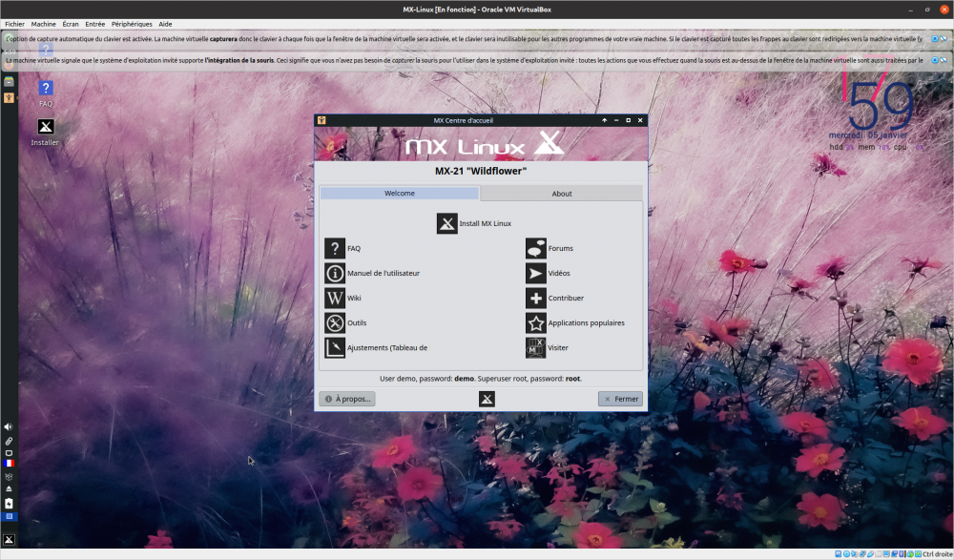Click the Ctrl droite host key indicator

938,554
